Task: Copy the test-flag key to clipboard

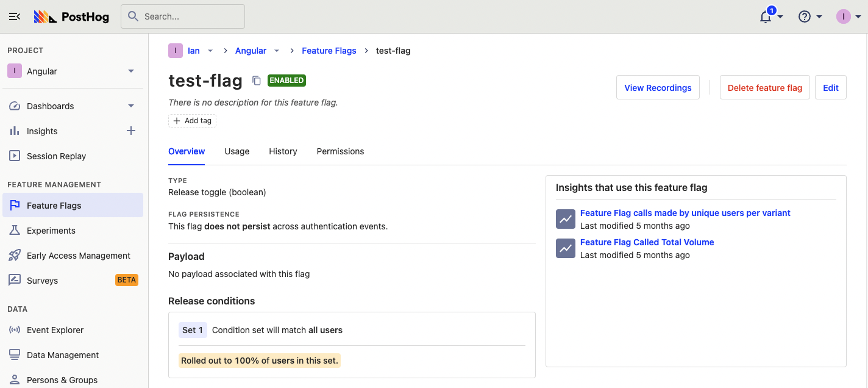Action: pyautogui.click(x=257, y=81)
